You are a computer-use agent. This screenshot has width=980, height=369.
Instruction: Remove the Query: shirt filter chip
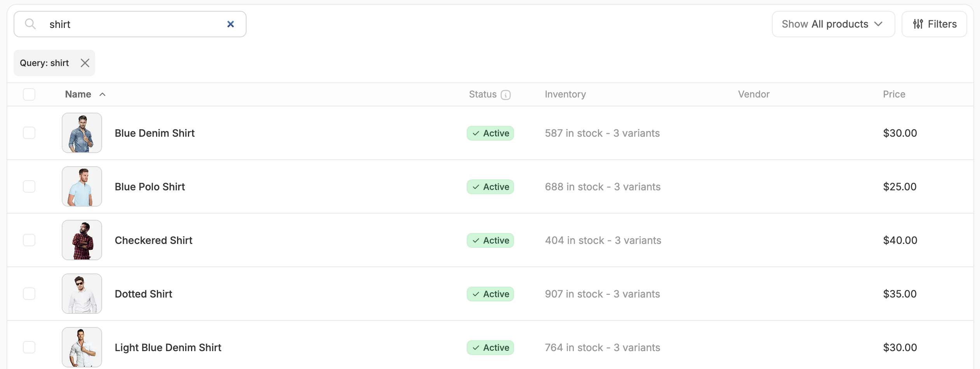[x=85, y=63]
